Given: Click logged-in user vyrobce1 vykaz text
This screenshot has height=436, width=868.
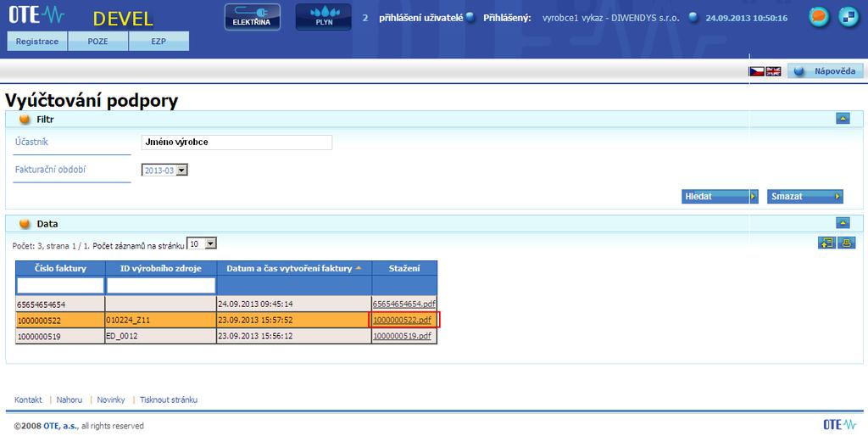Looking at the screenshot, I should 610,19.
